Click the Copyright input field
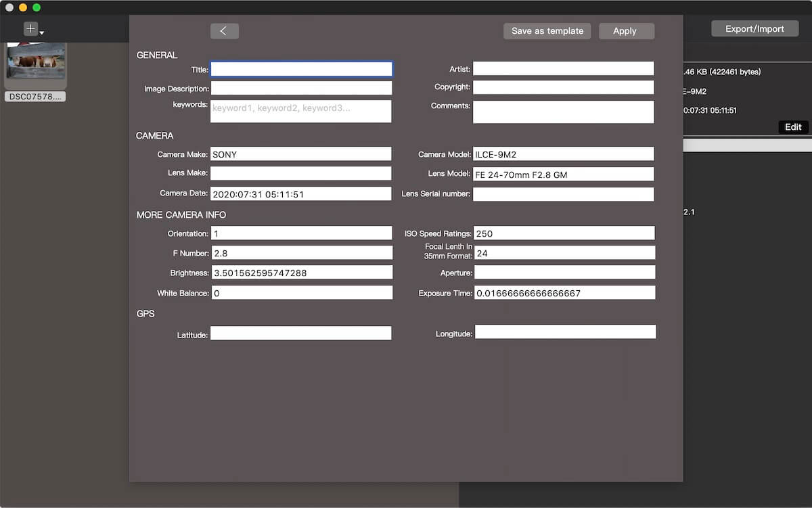The height and width of the screenshot is (508, 812). click(564, 87)
